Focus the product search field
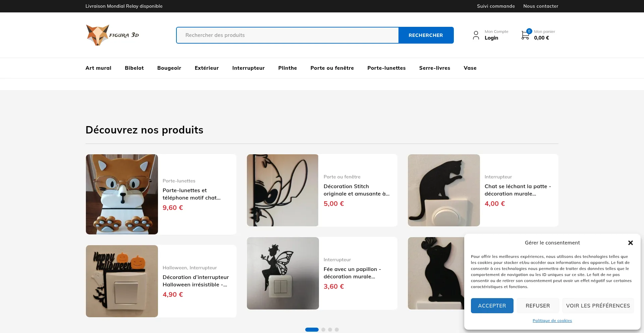 (287, 35)
